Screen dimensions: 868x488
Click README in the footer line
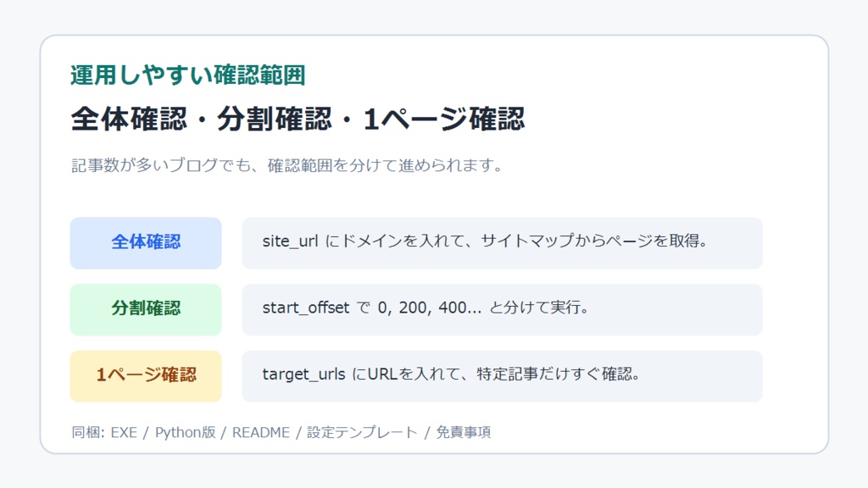[261, 432]
